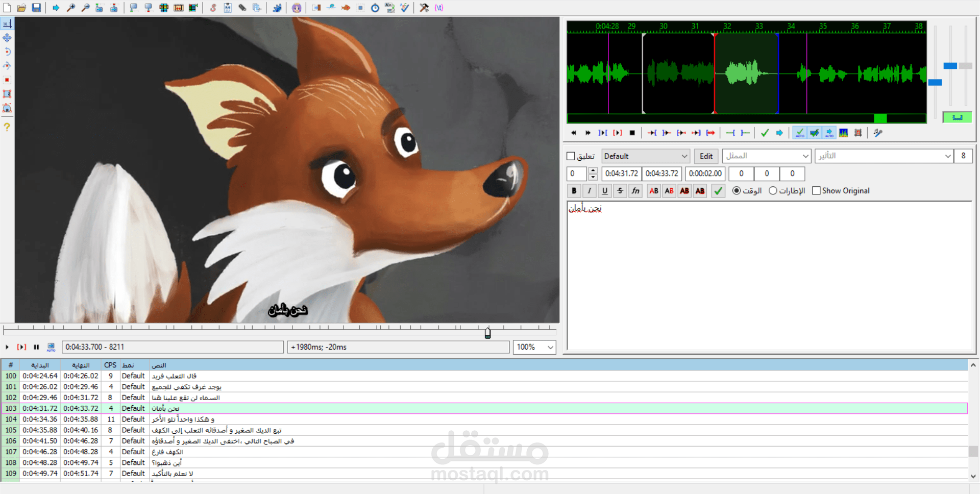The height and width of the screenshot is (494, 980).
Task: Open attachments paperclip icon
Action: (242, 8)
